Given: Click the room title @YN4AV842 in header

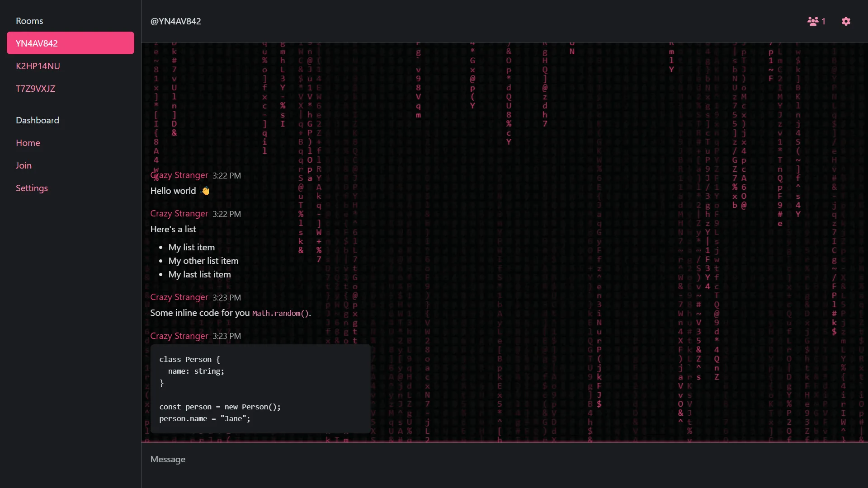Looking at the screenshot, I should tap(175, 21).
